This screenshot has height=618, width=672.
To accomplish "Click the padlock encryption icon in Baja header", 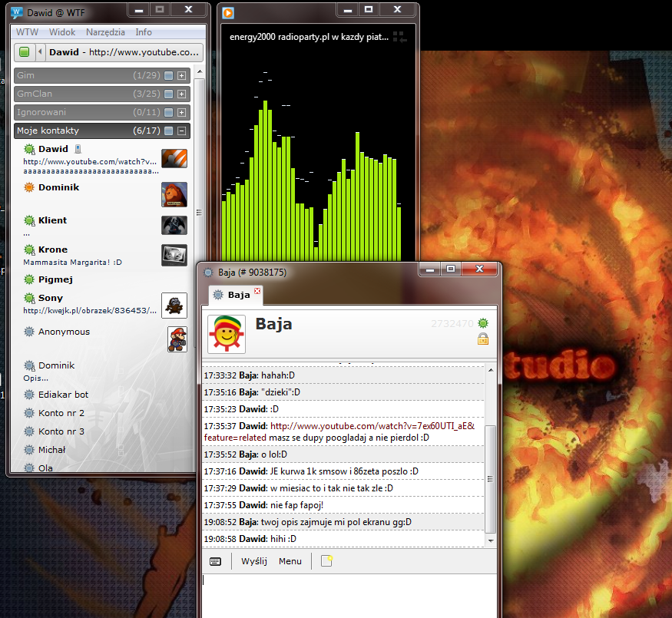I will 483,339.
